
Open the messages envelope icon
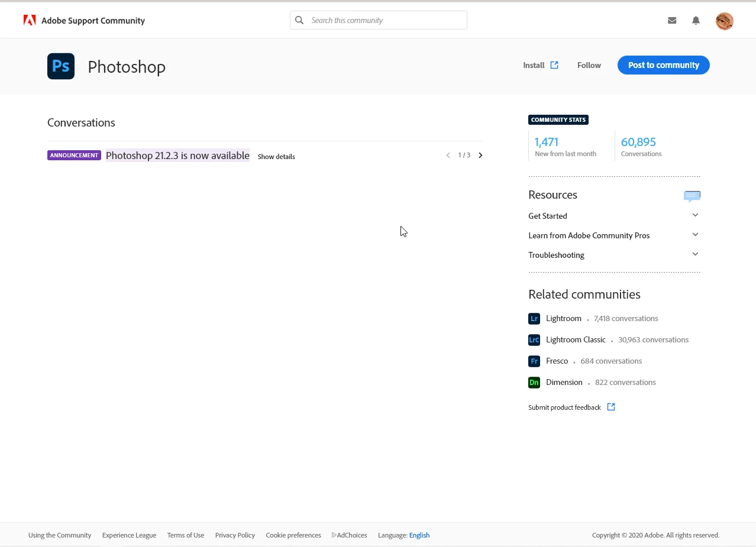point(672,20)
